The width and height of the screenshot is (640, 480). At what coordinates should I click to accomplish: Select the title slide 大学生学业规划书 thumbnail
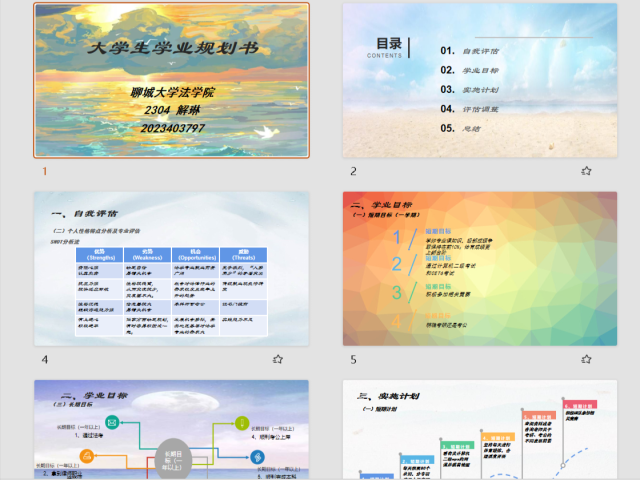[x=171, y=80]
